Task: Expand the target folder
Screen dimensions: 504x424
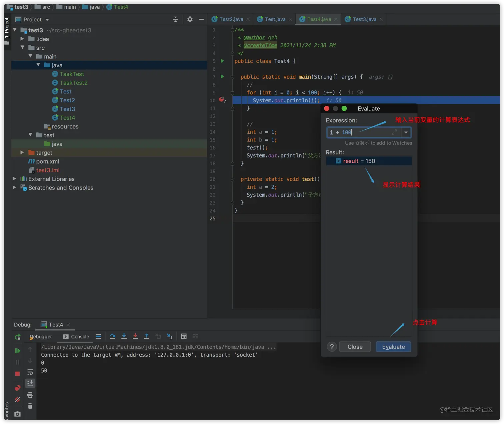Action: pyautogui.click(x=22, y=152)
